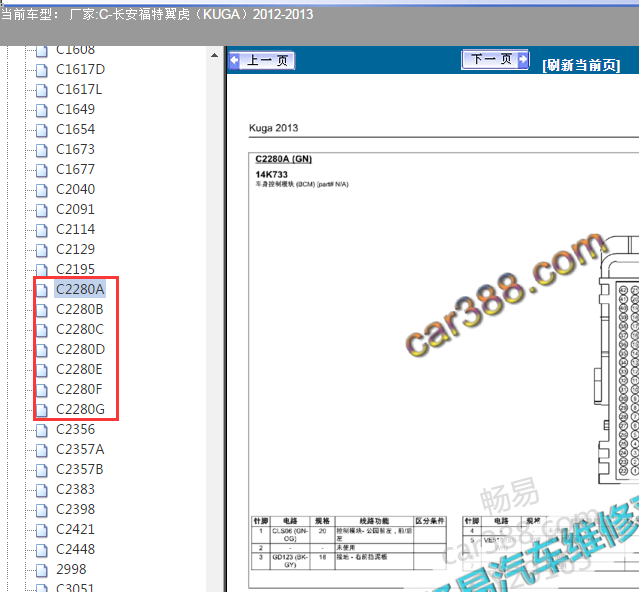639x592 pixels.
Task: Open connector C2398
Action: [75, 509]
